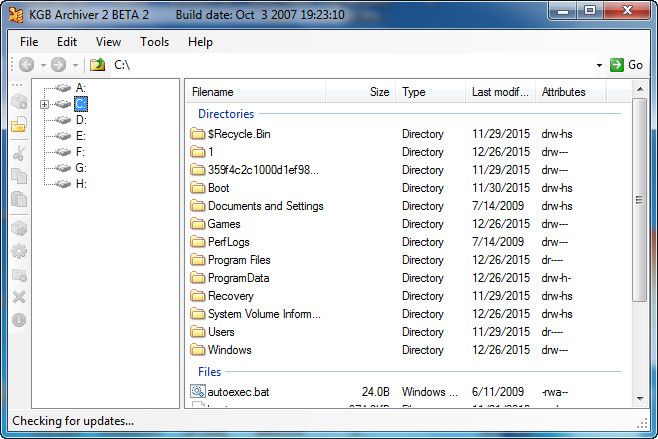
Task: Select drive G: in the tree
Action: (x=81, y=168)
